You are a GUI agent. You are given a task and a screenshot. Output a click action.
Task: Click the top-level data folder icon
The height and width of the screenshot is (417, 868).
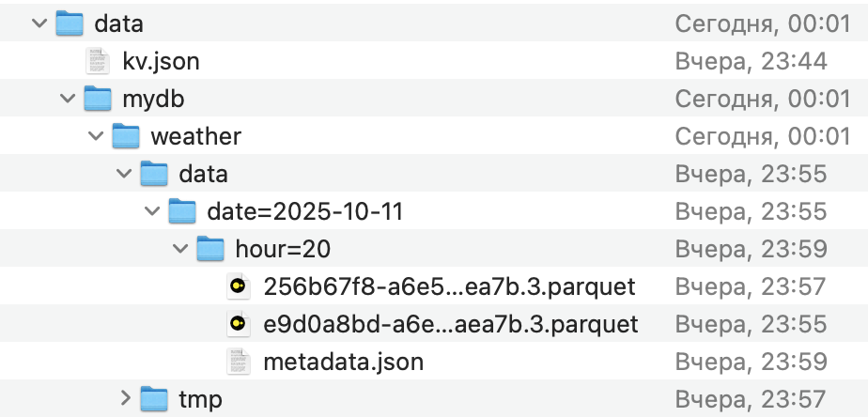(70, 23)
